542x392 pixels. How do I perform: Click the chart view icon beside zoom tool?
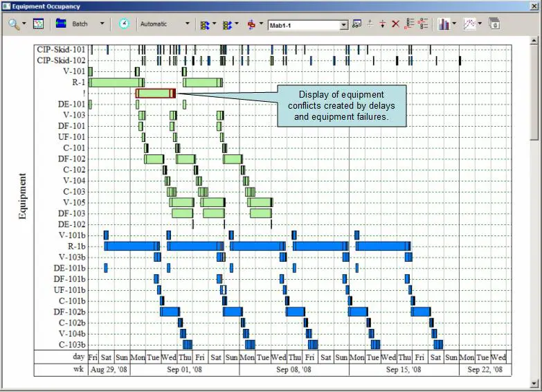tap(38, 24)
